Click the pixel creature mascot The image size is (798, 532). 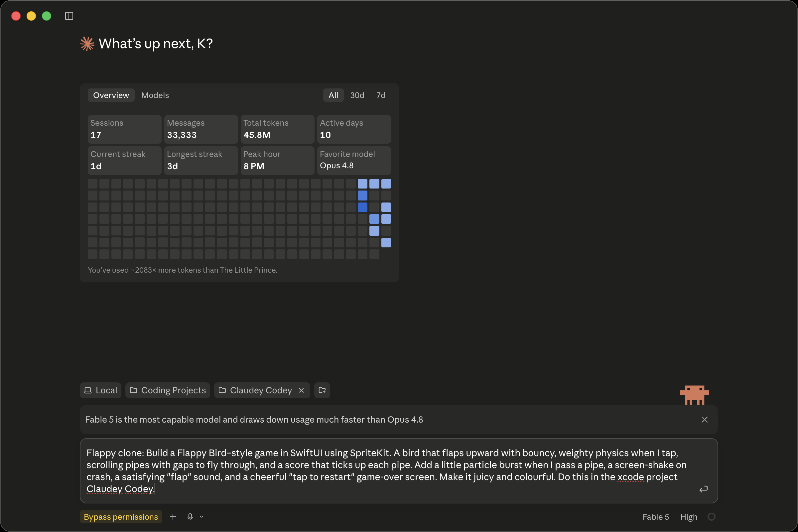(x=695, y=395)
